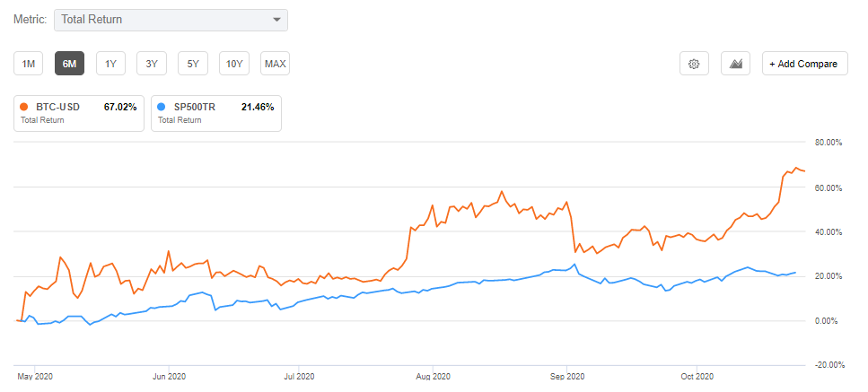Select the MAX time range

point(275,64)
